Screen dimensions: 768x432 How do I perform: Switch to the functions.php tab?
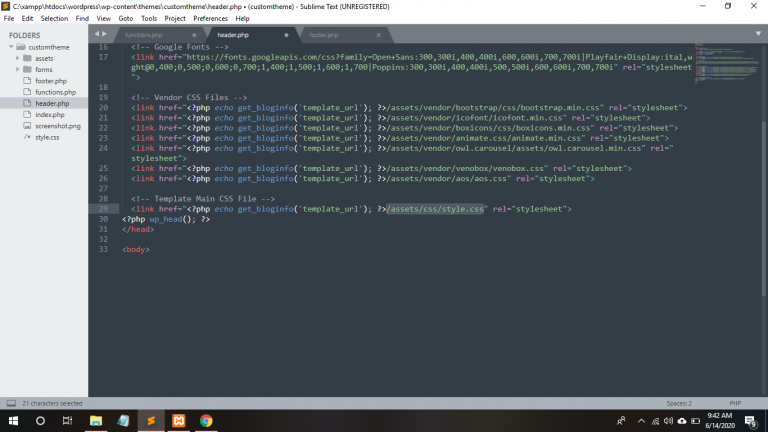point(144,35)
